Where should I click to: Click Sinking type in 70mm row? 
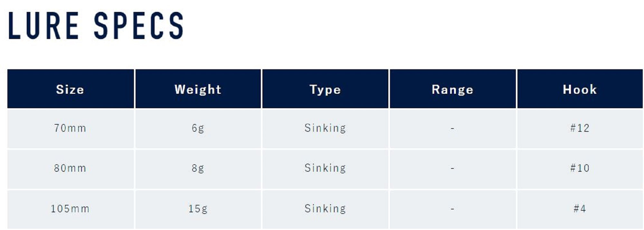click(x=325, y=128)
